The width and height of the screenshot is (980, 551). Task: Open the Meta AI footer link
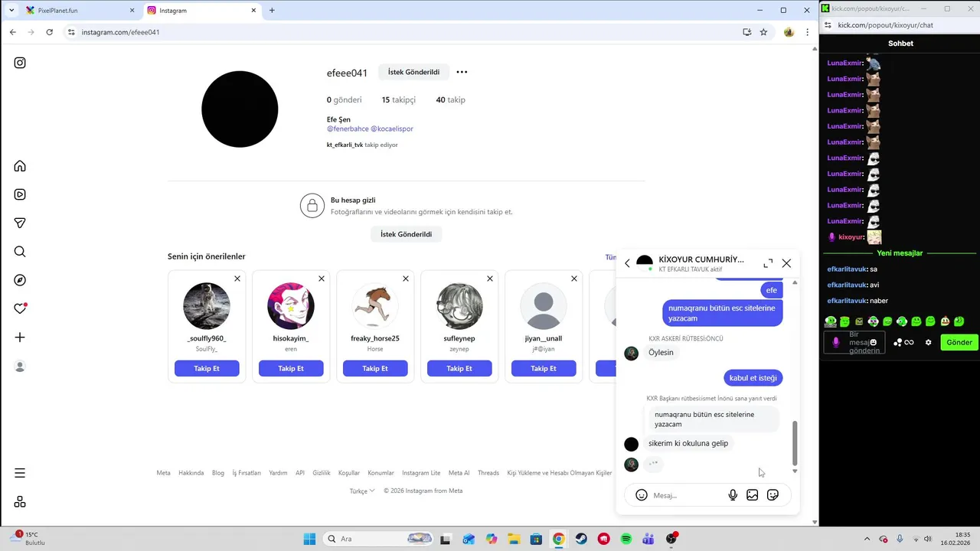459,473
